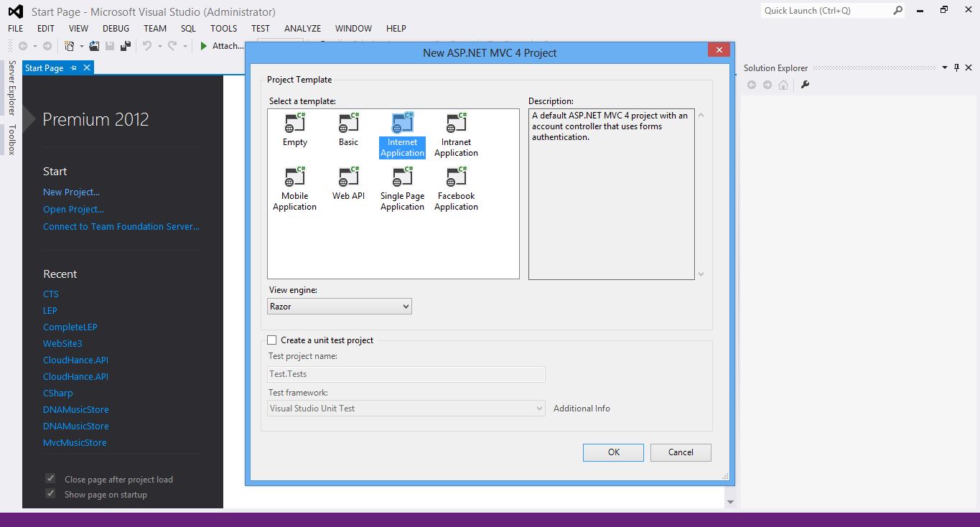Disable Show page on startup

[x=50, y=493]
